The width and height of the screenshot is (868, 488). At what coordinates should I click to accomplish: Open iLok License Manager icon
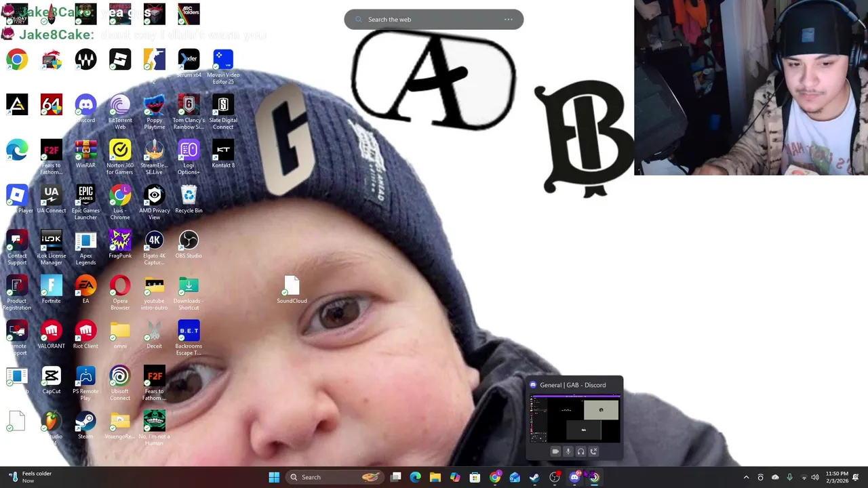point(52,248)
